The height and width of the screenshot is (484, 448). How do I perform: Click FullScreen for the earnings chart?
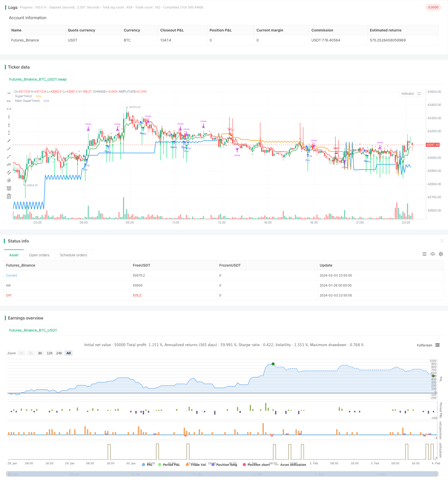tap(424, 345)
